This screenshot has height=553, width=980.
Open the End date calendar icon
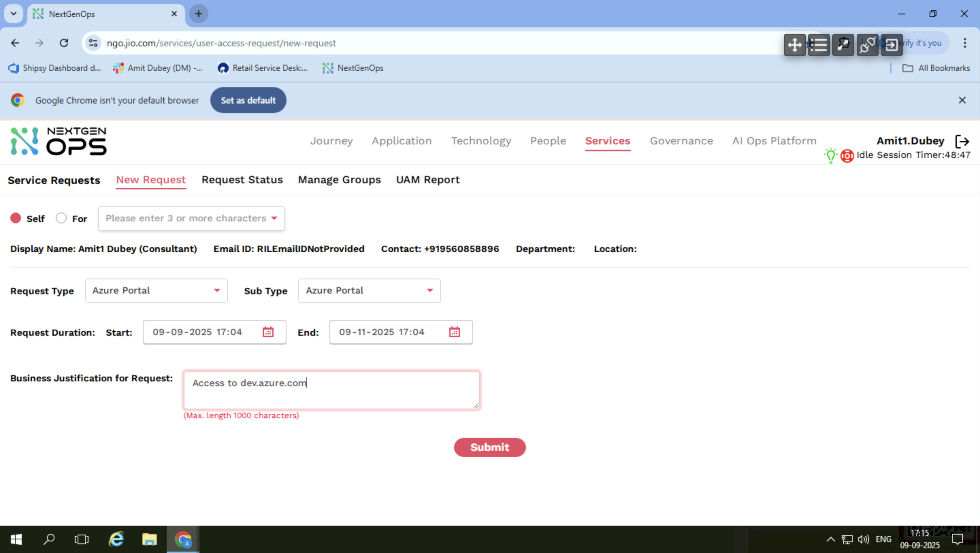click(x=454, y=332)
